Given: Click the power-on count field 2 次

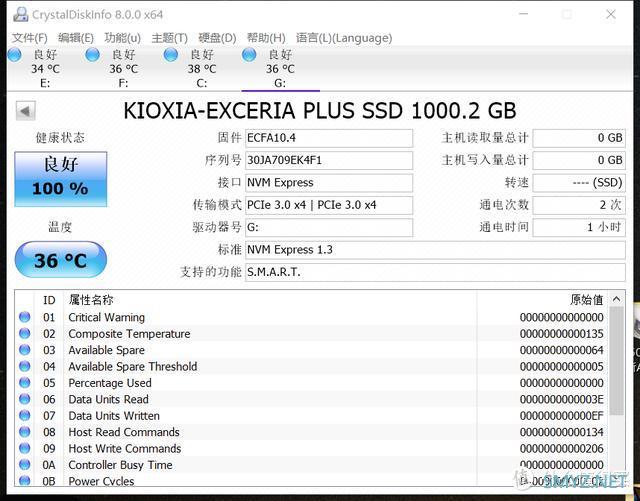Looking at the screenshot, I should (x=579, y=205).
